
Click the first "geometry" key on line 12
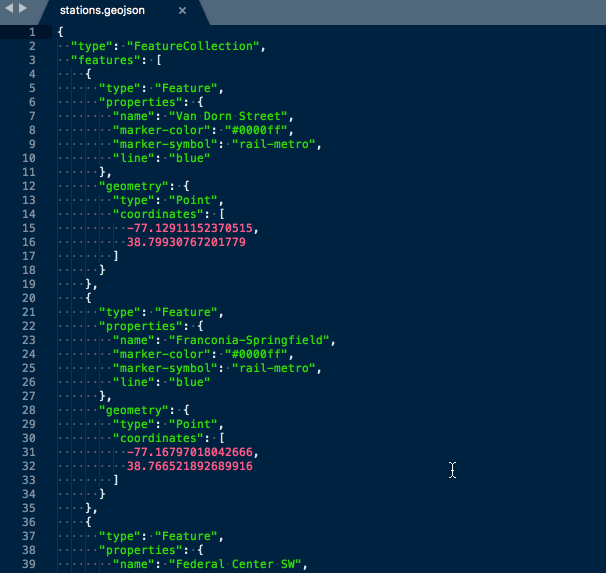pyautogui.click(x=130, y=186)
